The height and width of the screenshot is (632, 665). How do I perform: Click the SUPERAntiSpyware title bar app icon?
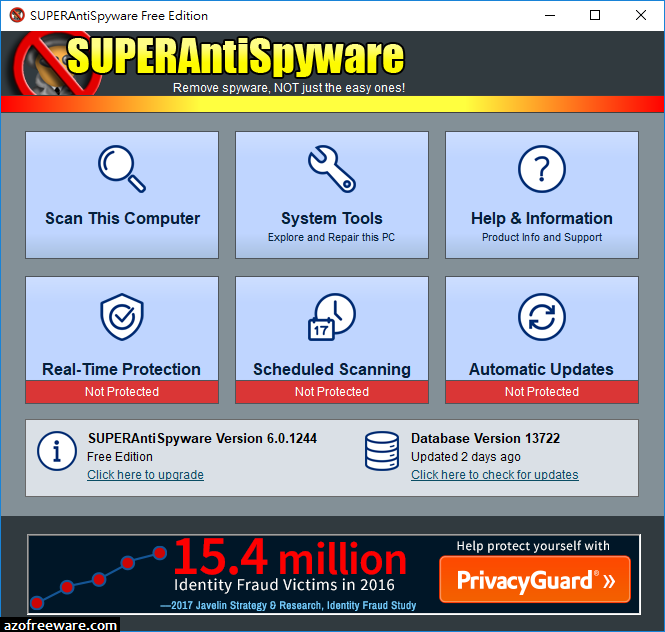(17, 15)
